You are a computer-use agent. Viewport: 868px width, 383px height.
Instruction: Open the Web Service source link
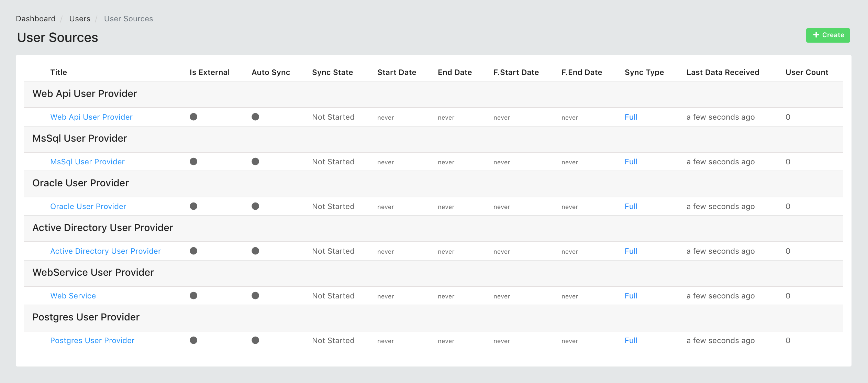tap(73, 296)
